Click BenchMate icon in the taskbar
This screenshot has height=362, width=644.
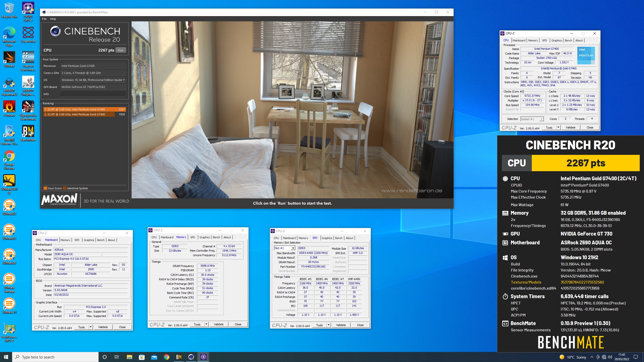(x=179, y=357)
